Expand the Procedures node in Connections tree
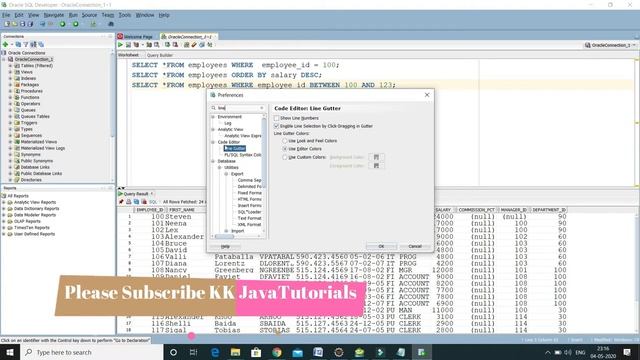 pos(11,91)
